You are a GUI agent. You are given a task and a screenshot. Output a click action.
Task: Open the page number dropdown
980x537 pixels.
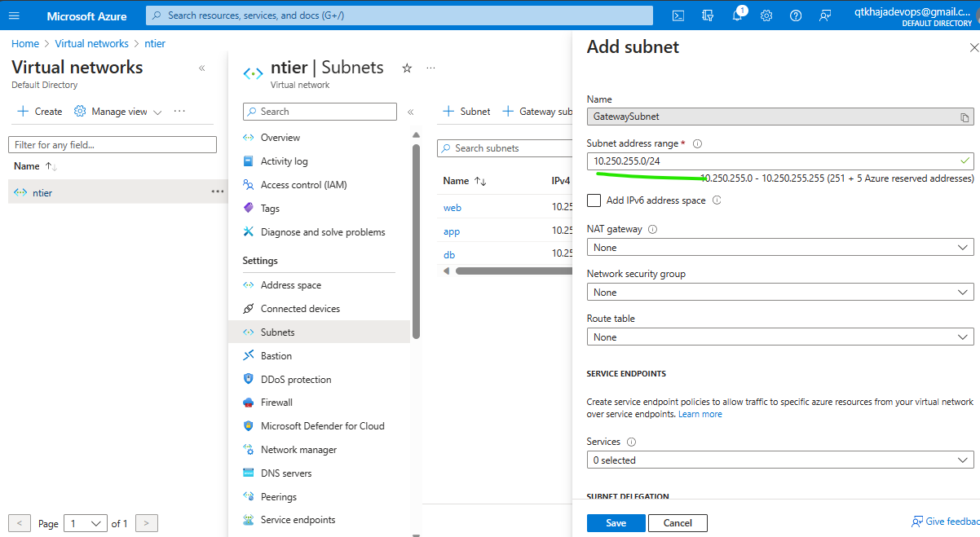86,523
